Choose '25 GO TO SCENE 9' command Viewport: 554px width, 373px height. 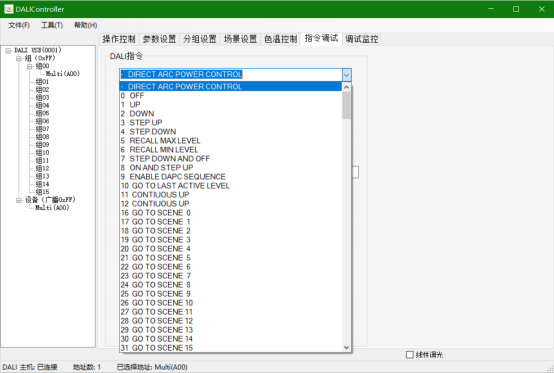(231, 294)
